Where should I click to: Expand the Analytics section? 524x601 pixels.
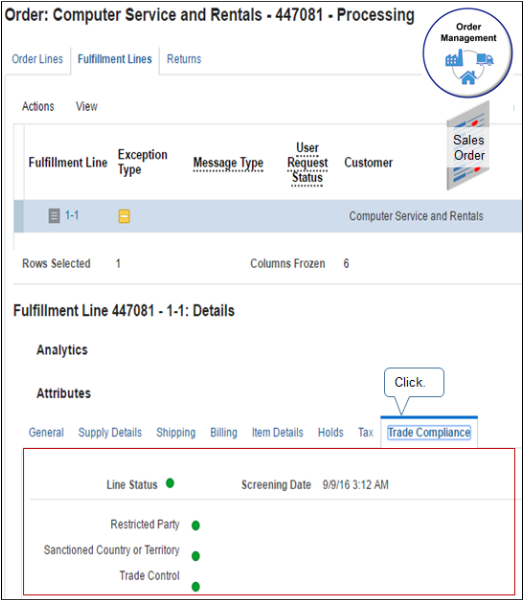point(62,350)
